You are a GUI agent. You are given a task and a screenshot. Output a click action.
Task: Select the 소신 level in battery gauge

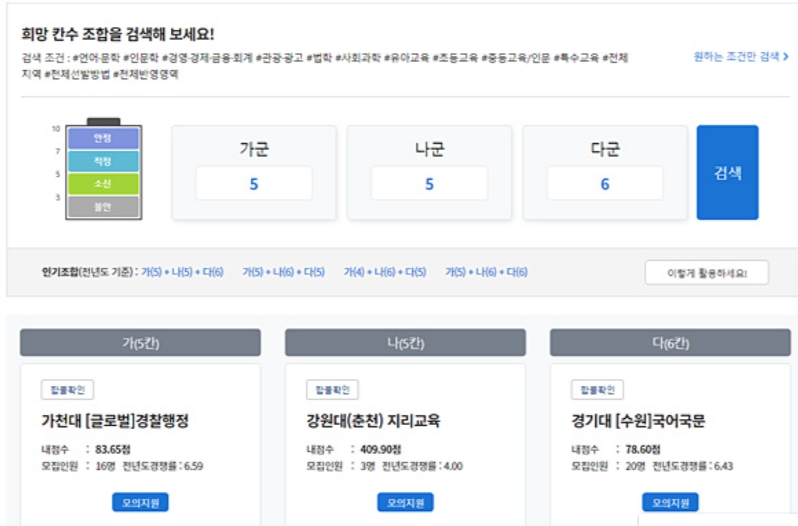pos(103,184)
